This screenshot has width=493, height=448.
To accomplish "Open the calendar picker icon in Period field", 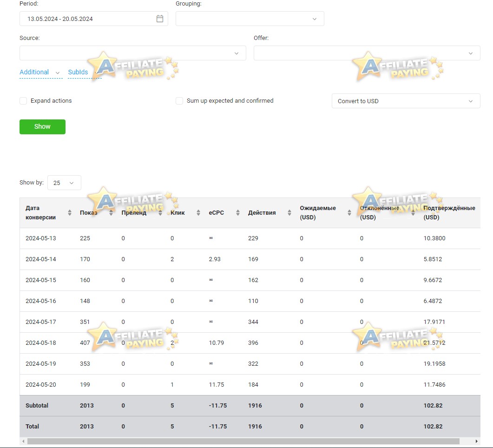I will [x=160, y=19].
